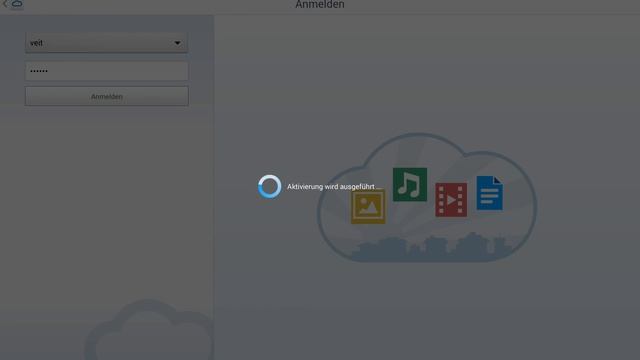Screen dimensions: 640x360
Task: Click the password input field
Action: pos(107,71)
